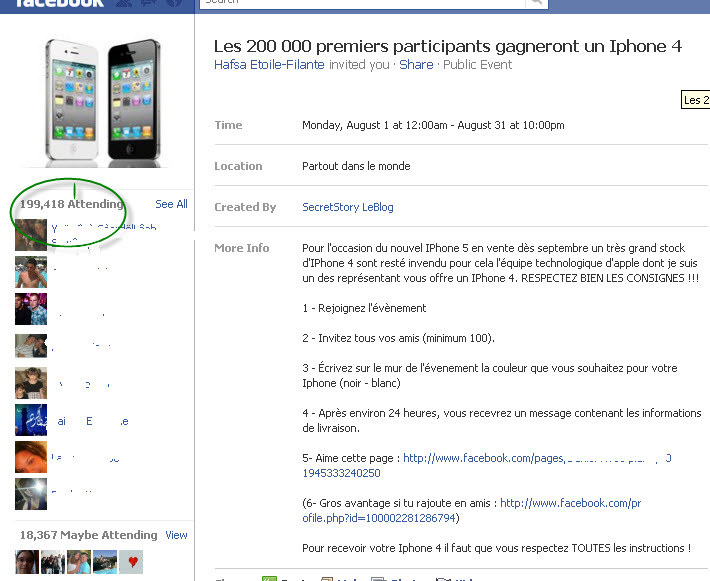Click See All attending guests

[x=171, y=204]
